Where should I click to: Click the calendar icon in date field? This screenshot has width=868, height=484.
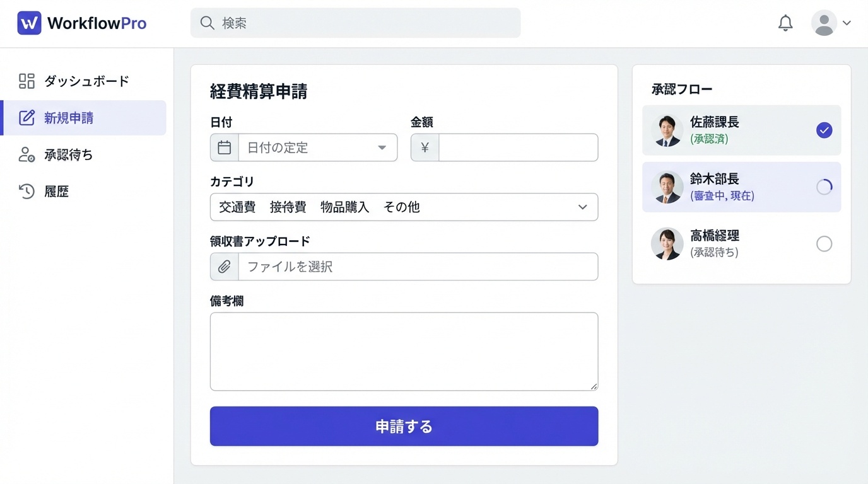tap(224, 147)
